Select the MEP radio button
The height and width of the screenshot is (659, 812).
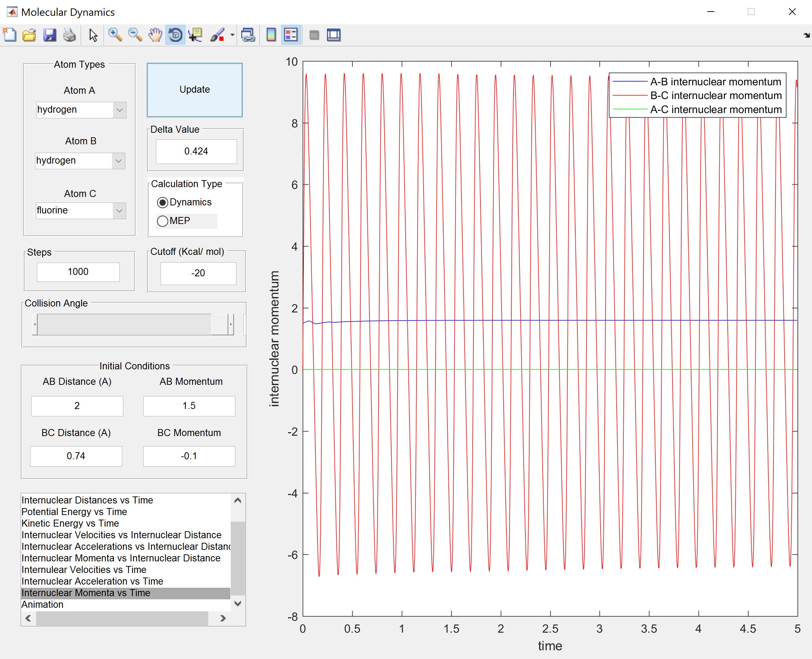pos(163,221)
